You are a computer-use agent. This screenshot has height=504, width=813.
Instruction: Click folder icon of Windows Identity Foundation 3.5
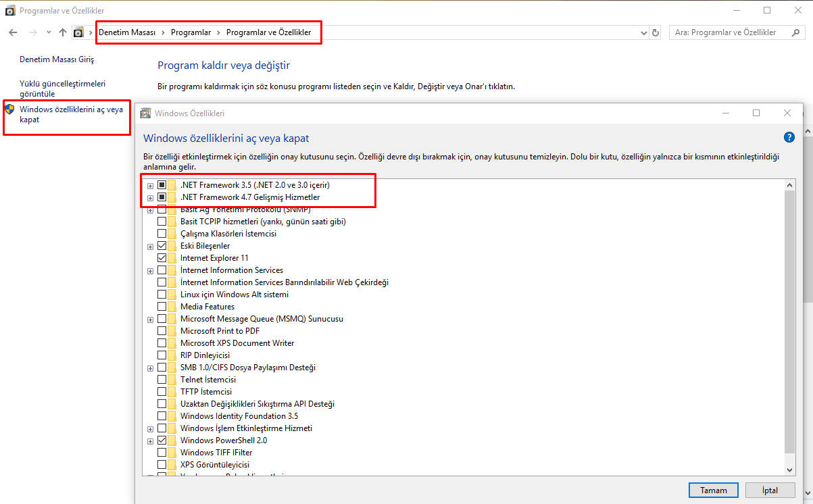pos(172,415)
